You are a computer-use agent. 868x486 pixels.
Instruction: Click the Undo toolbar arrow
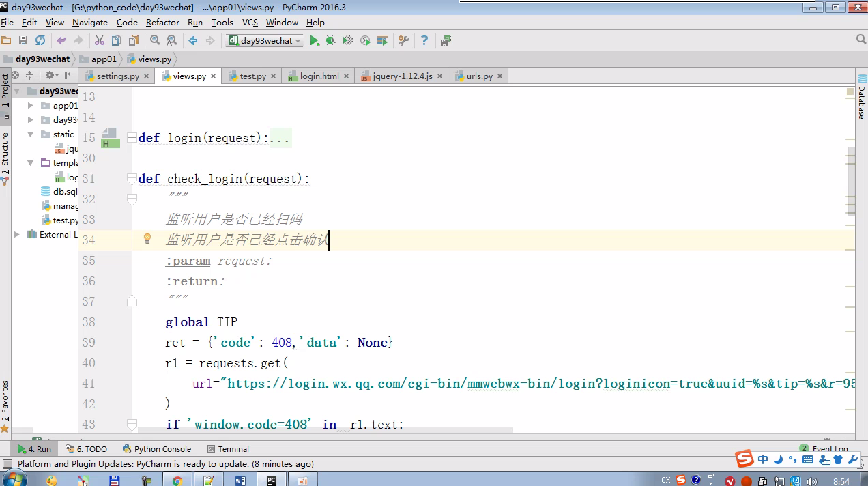pos(61,41)
